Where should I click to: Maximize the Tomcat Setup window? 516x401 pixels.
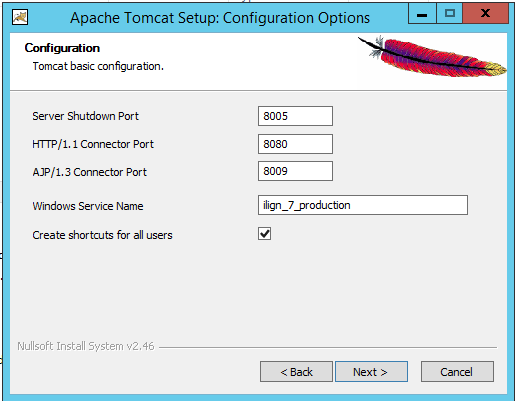pos(450,14)
